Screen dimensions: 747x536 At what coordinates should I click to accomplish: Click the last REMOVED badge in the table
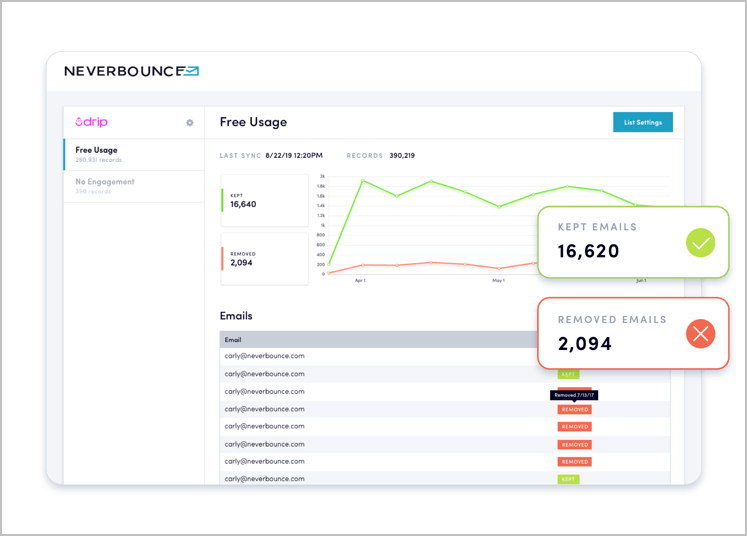575,462
